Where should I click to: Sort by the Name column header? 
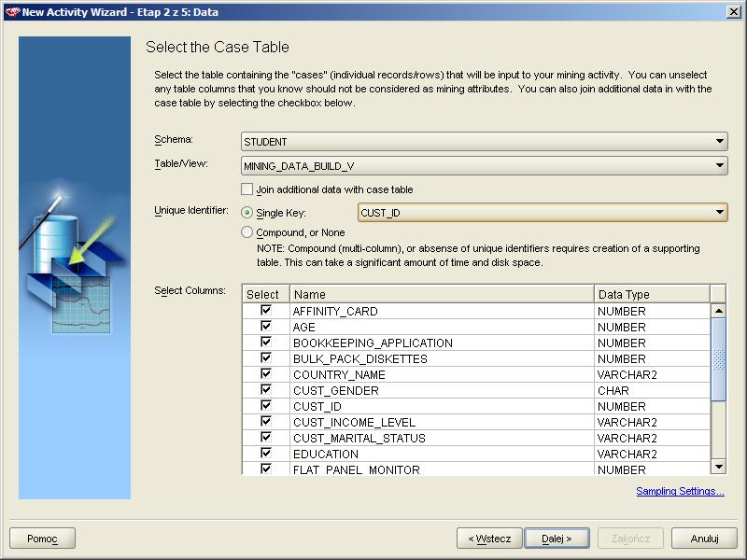coord(442,294)
